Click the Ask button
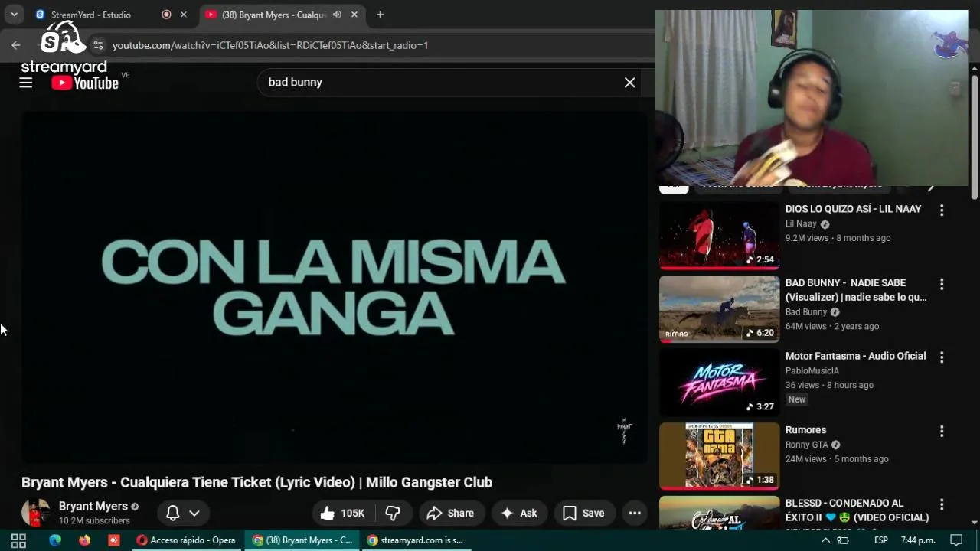 pos(518,513)
